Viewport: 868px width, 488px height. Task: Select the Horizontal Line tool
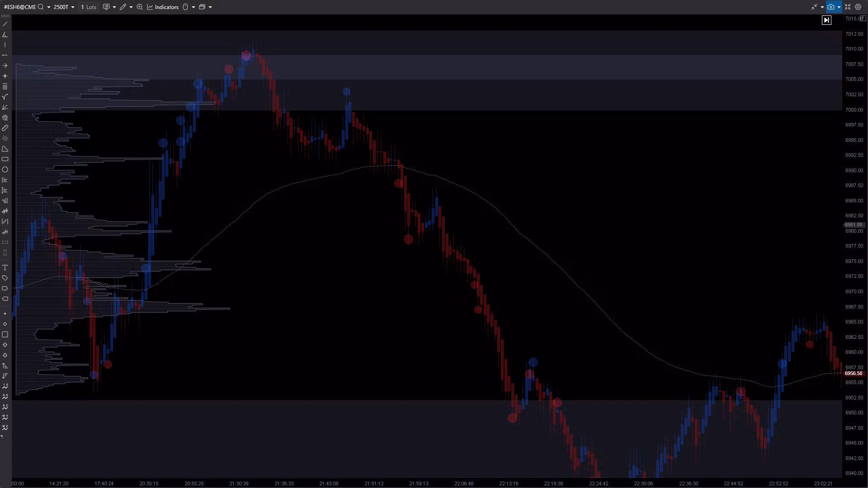click(x=5, y=55)
